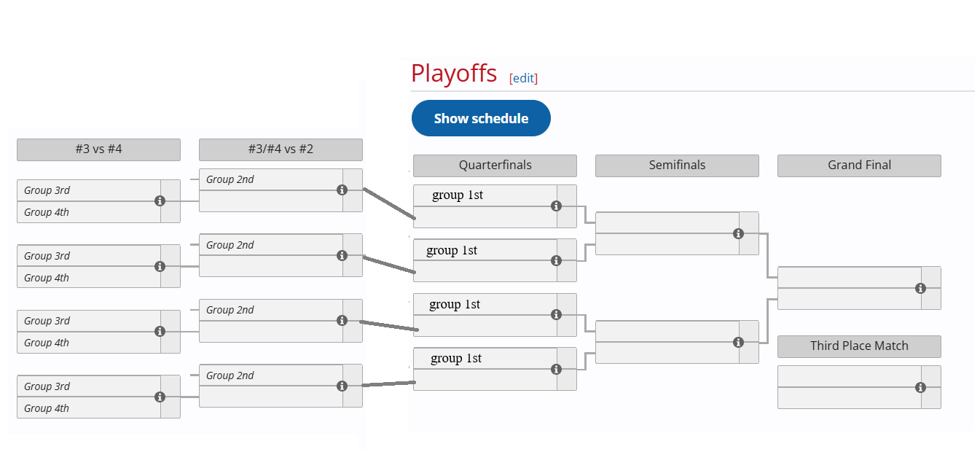Open info icon of last Quarterfinals match
This screenshot has height=471, width=980.
[556, 369]
